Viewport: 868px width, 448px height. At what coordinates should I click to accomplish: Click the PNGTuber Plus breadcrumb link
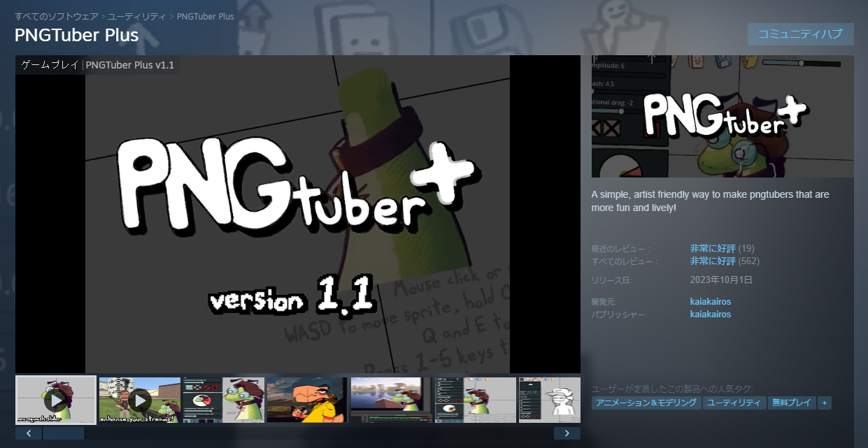coord(206,16)
